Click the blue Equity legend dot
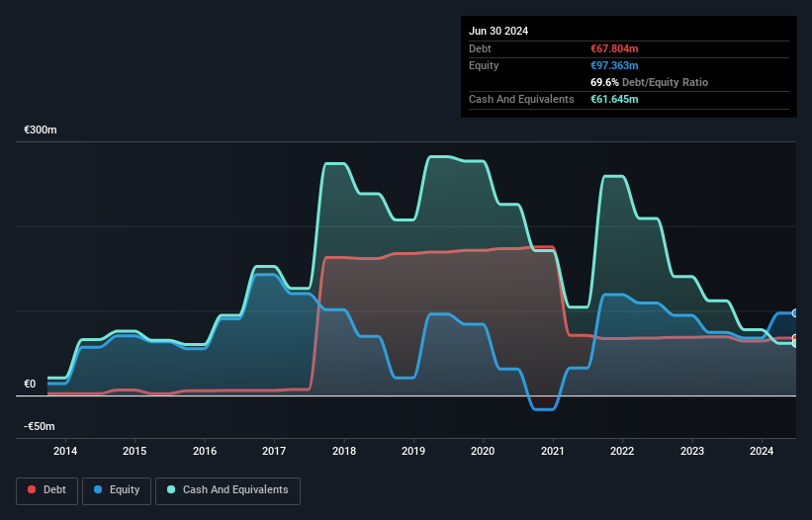Screen dimensions: 812x520 pos(98,489)
